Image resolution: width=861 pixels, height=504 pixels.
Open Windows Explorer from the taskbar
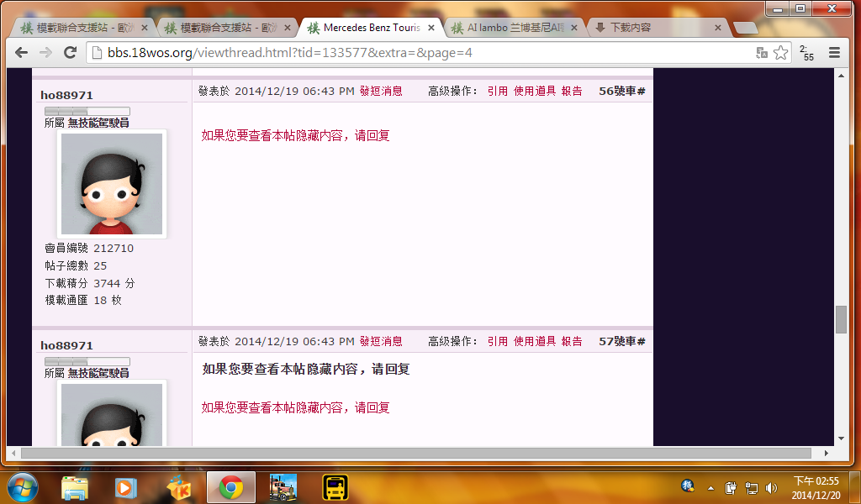coord(75,487)
